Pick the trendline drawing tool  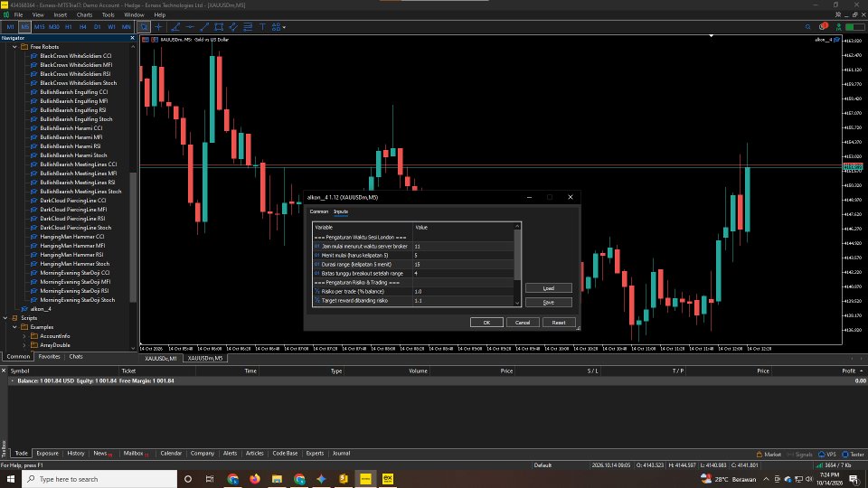point(175,26)
